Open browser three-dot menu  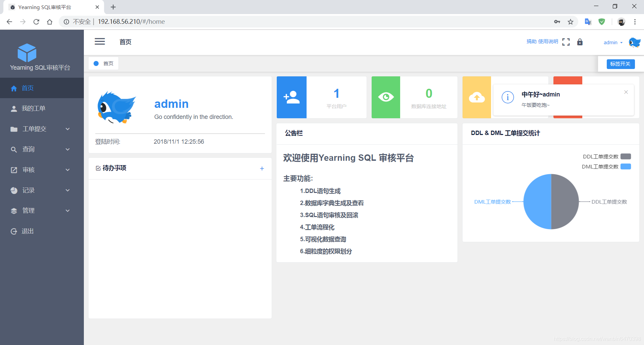tap(635, 22)
